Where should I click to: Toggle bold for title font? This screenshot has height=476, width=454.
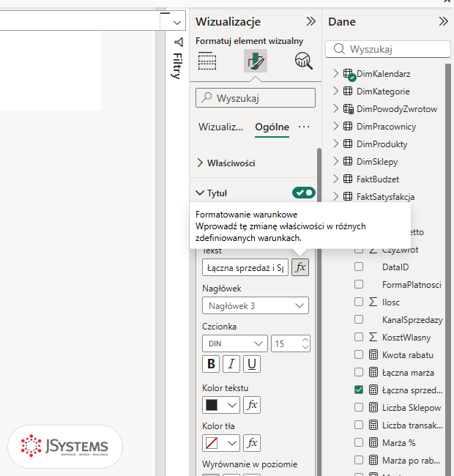(211, 364)
